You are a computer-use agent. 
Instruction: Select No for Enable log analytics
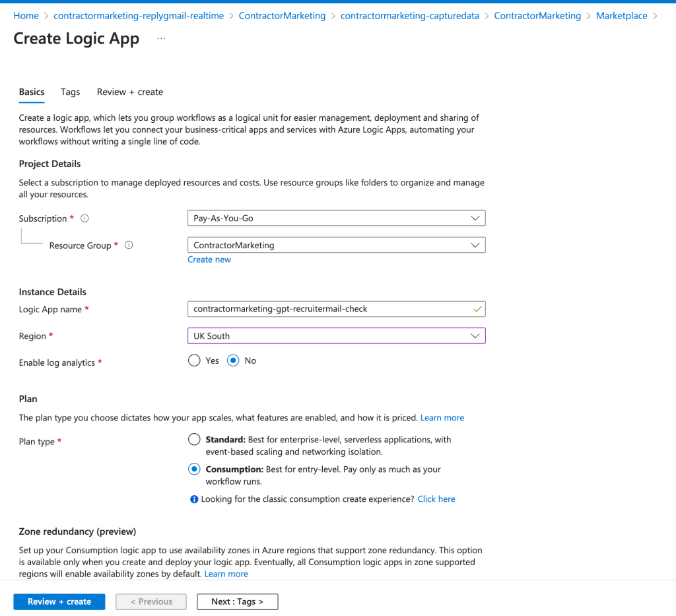point(233,360)
